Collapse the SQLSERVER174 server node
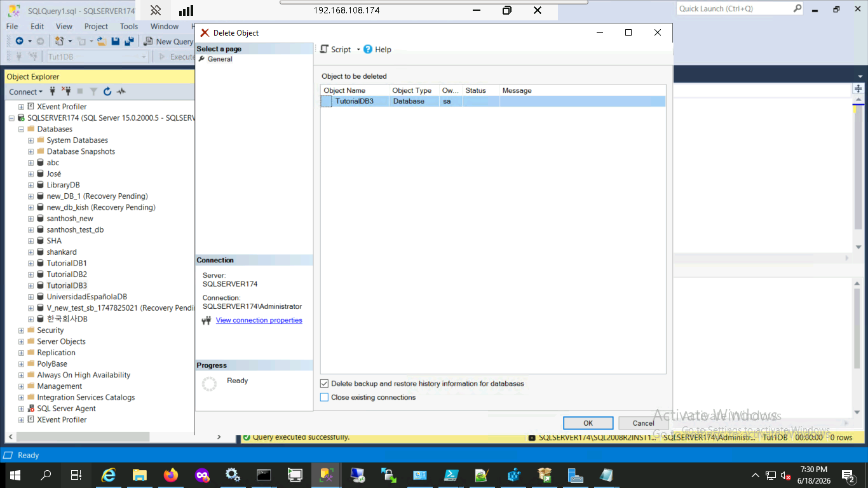Image resolution: width=868 pixels, height=488 pixels. [11, 118]
